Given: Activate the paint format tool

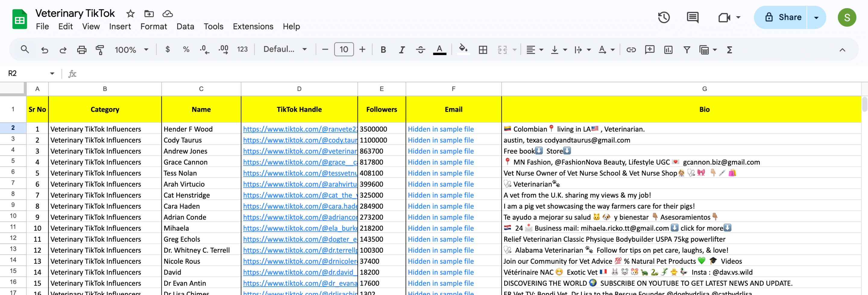Looking at the screenshot, I should 100,50.
